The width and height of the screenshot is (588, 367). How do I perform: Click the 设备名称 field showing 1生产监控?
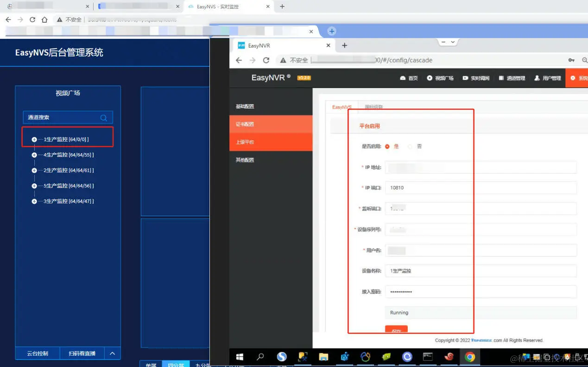[481, 271]
